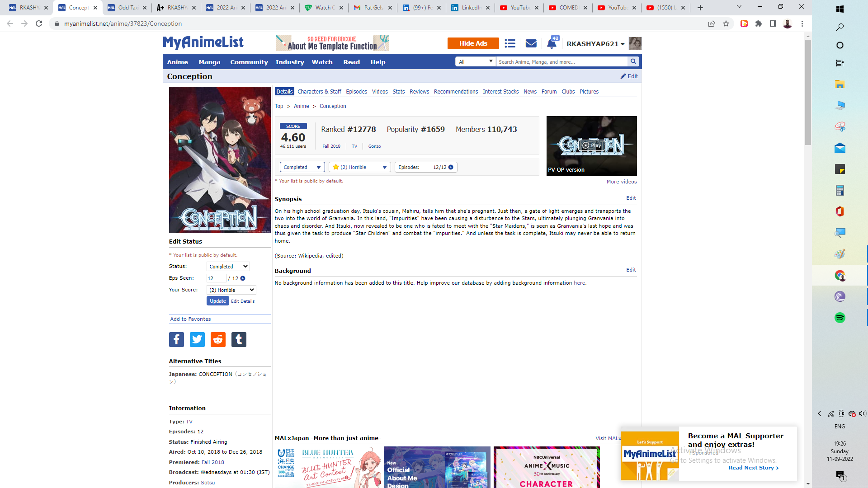Open the Anime navigation menu
This screenshot has height=488, width=868.
click(x=177, y=62)
